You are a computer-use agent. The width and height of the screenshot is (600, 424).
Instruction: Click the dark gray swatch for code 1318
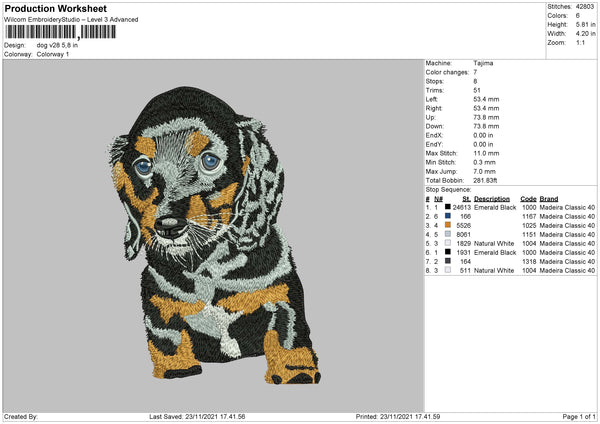447,261
